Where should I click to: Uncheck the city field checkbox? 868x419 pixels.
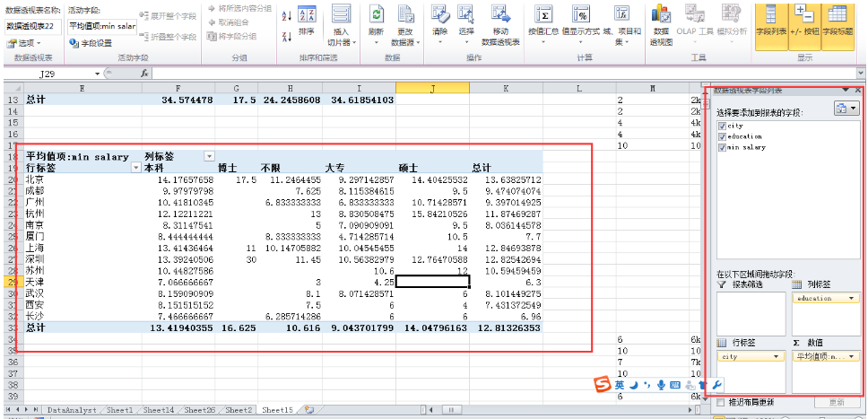tap(722, 126)
